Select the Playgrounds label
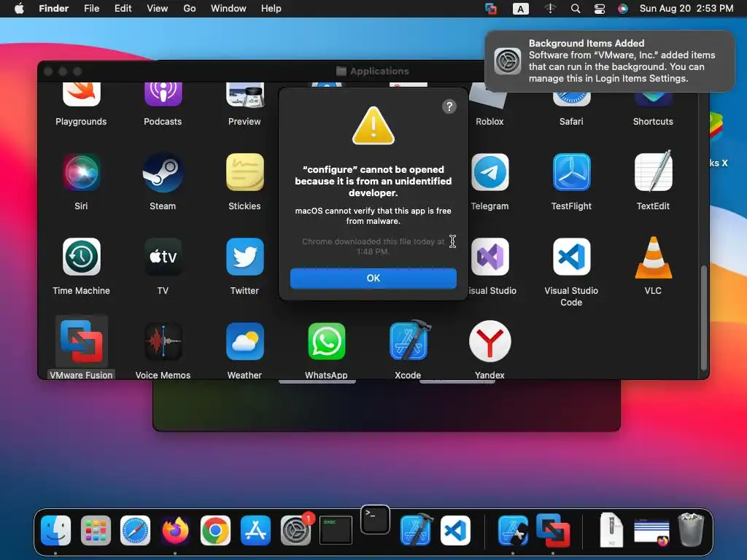Viewport: 747px width, 560px height. click(x=81, y=122)
